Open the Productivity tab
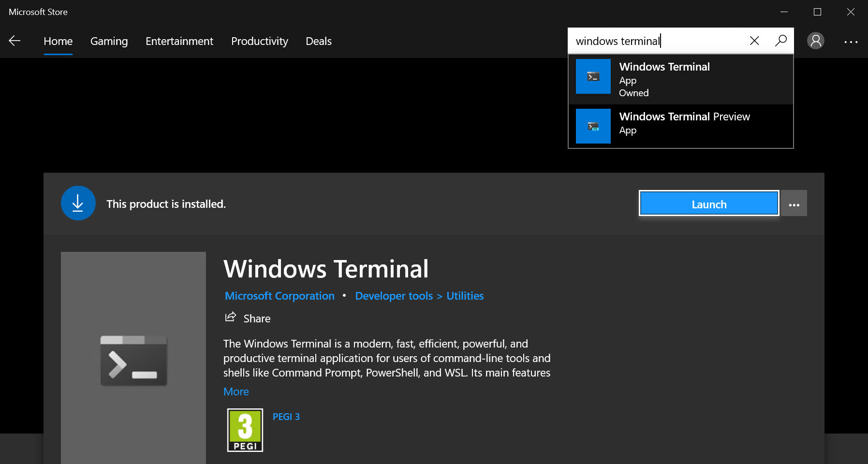Viewport: 868px width, 464px height. click(260, 42)
